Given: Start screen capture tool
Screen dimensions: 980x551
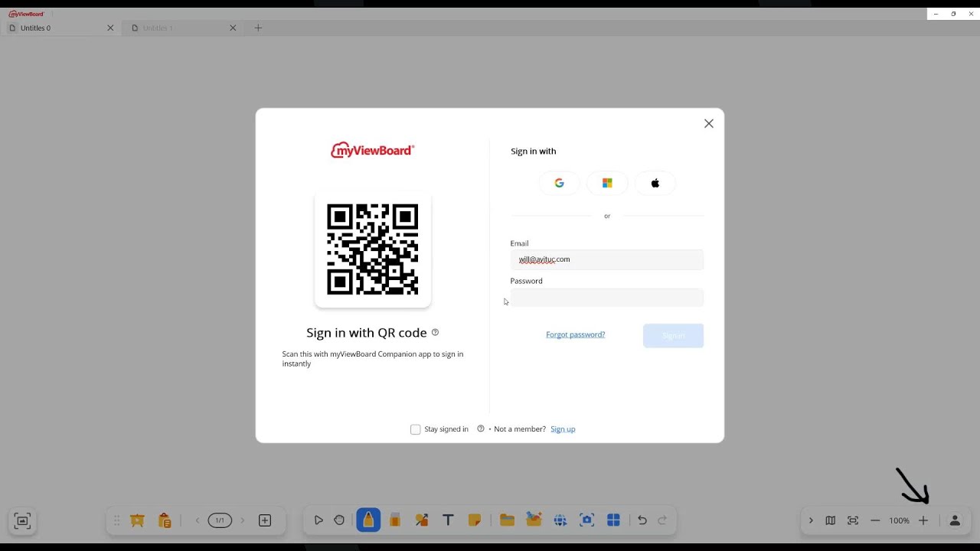Looking at the screenshot, I should pyautogui.click(x=587, y=520).
